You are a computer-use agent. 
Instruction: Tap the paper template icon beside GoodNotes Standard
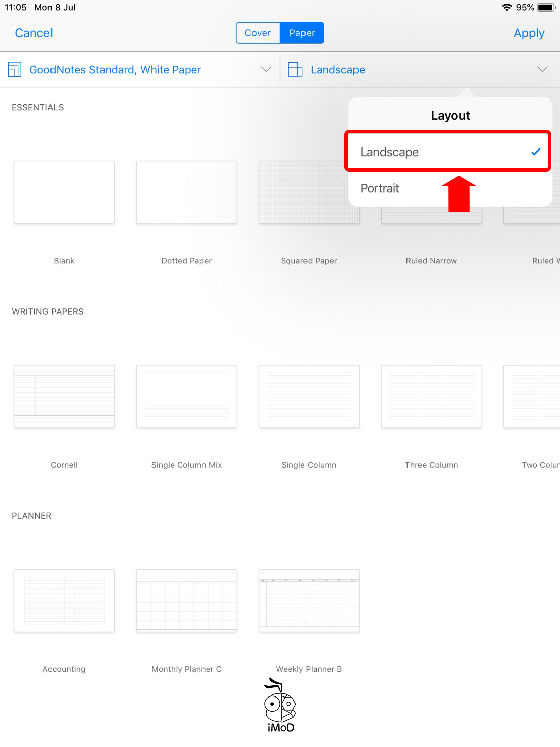[x=15, y=70]
